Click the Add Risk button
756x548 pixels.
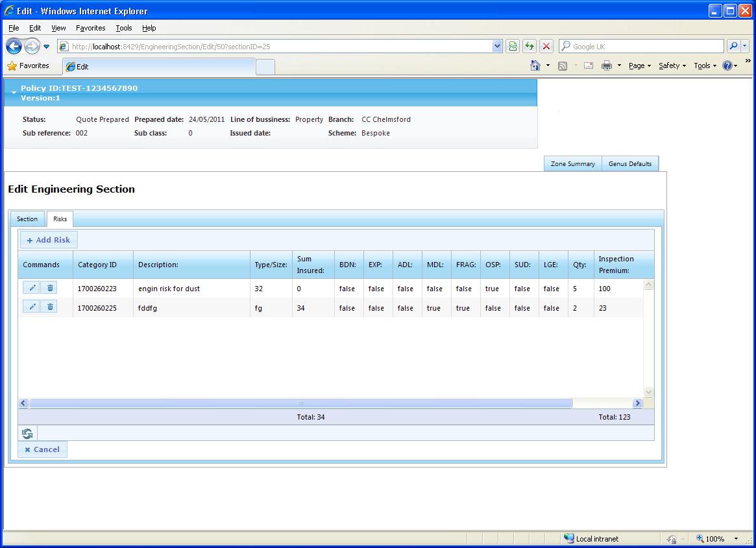point(48,240)
